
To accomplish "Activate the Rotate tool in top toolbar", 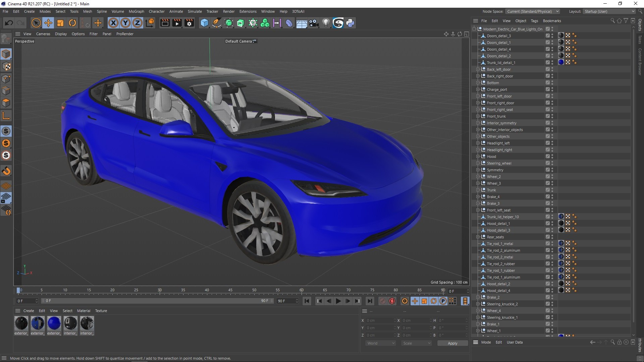I will pos(72,23).
